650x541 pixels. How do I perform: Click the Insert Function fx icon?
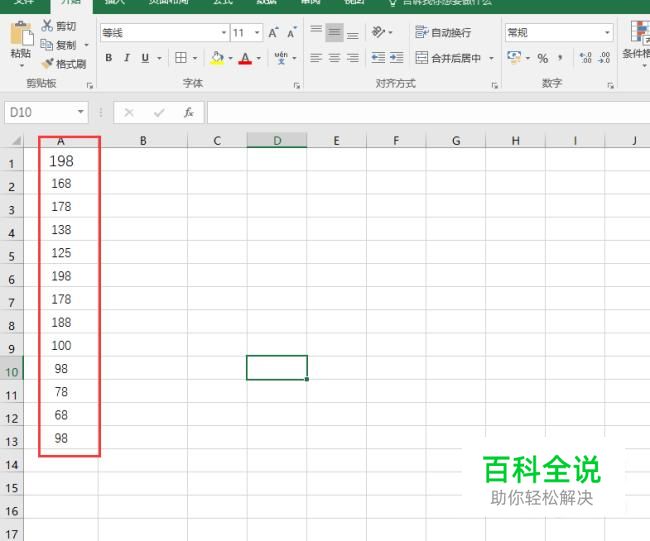tap(189, 112)
